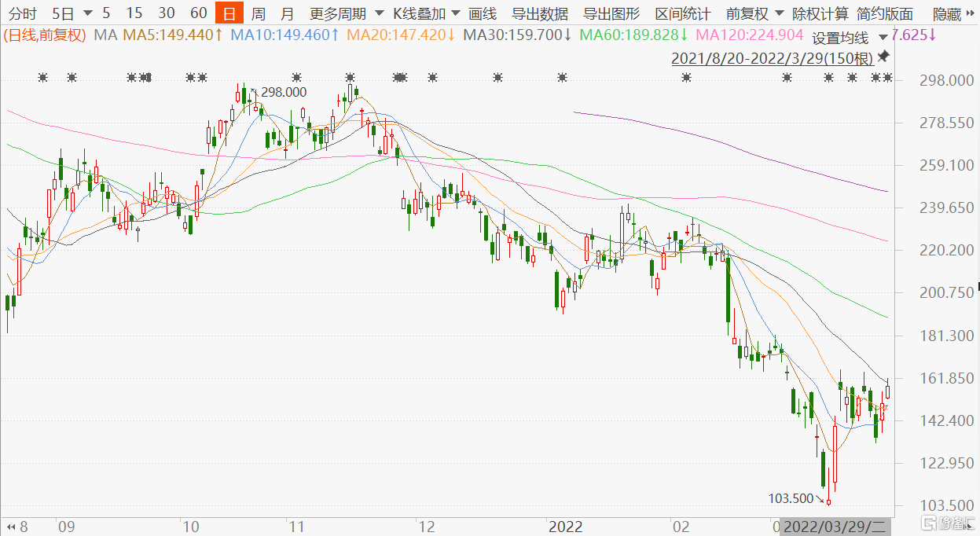Click the event marker above the 298.000 high price annotation
The image size is (980, 536).
tap(296, 77)
